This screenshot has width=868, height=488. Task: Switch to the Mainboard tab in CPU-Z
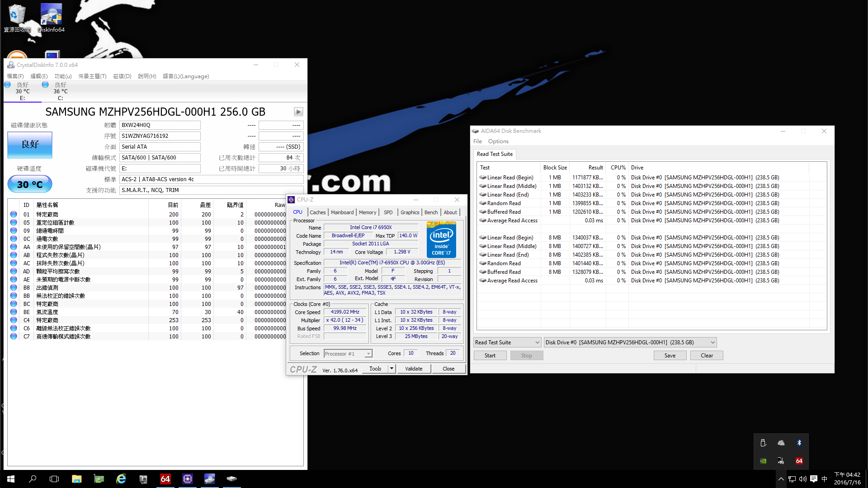pyautogui.click(x=342, y=212)
